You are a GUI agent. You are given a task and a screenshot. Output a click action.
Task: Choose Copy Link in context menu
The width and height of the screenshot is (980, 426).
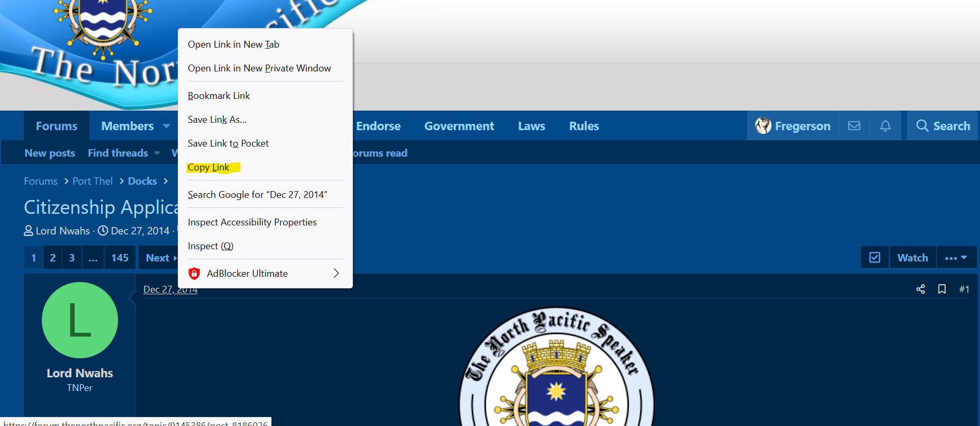point(265,167)
